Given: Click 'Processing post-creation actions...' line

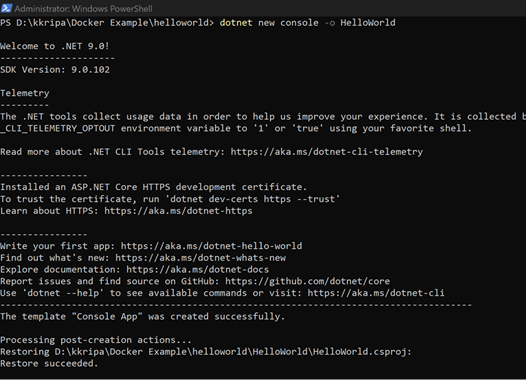Looking at the screenshot, I should 96,340.
